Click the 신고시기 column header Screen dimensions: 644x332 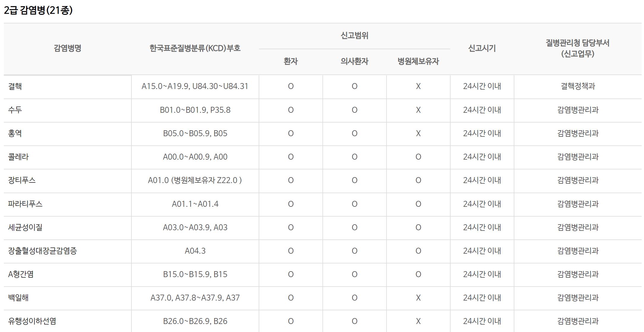(x=482, y=48)
